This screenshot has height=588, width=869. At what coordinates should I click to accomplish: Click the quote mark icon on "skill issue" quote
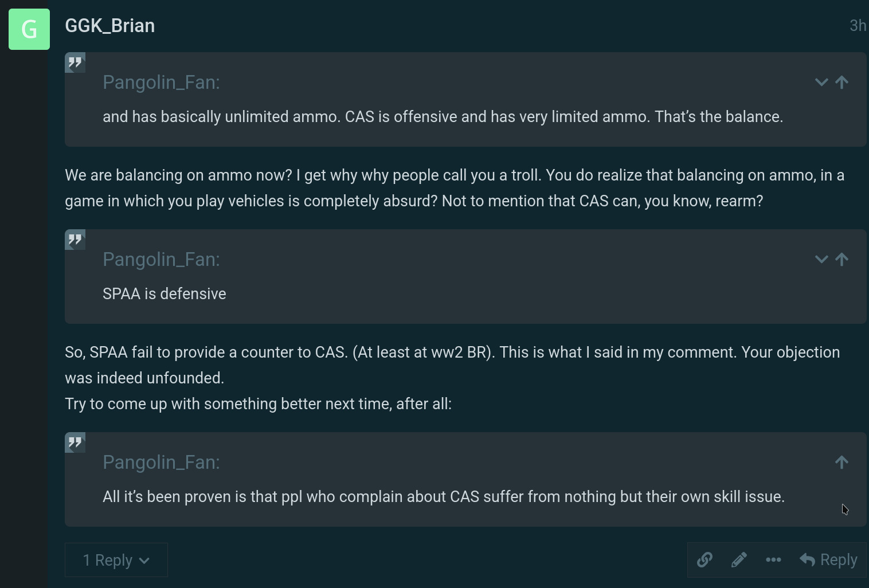click(75, 442)
